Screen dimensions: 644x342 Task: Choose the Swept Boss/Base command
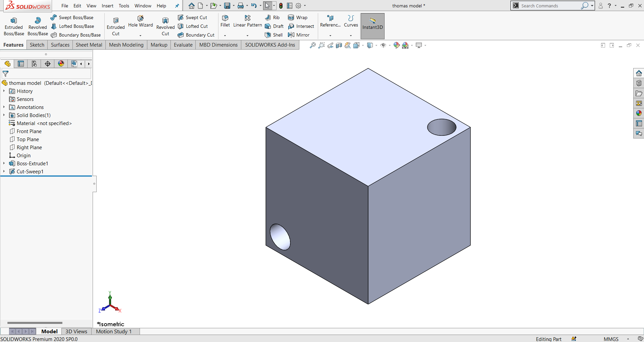pyautogui.click(x=72, y=17)
